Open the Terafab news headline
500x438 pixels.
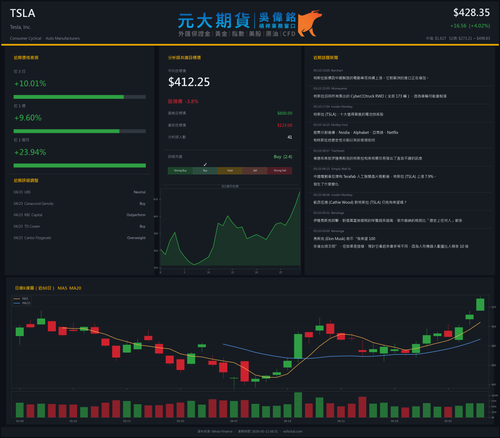click(374, 180)
